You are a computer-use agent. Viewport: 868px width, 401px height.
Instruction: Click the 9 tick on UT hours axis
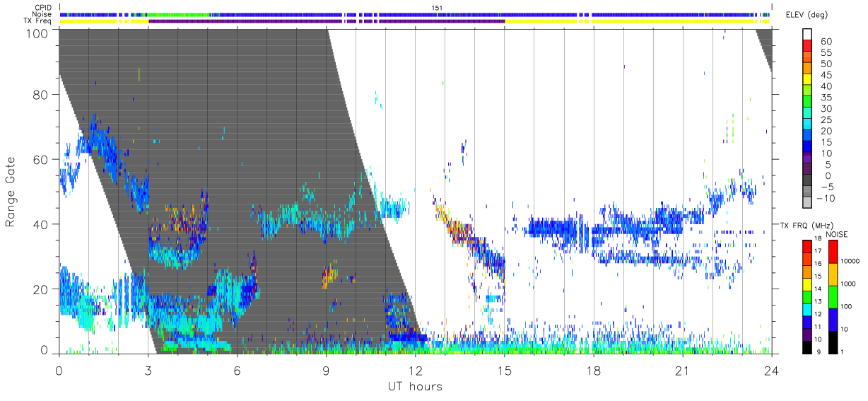point(326,370)
